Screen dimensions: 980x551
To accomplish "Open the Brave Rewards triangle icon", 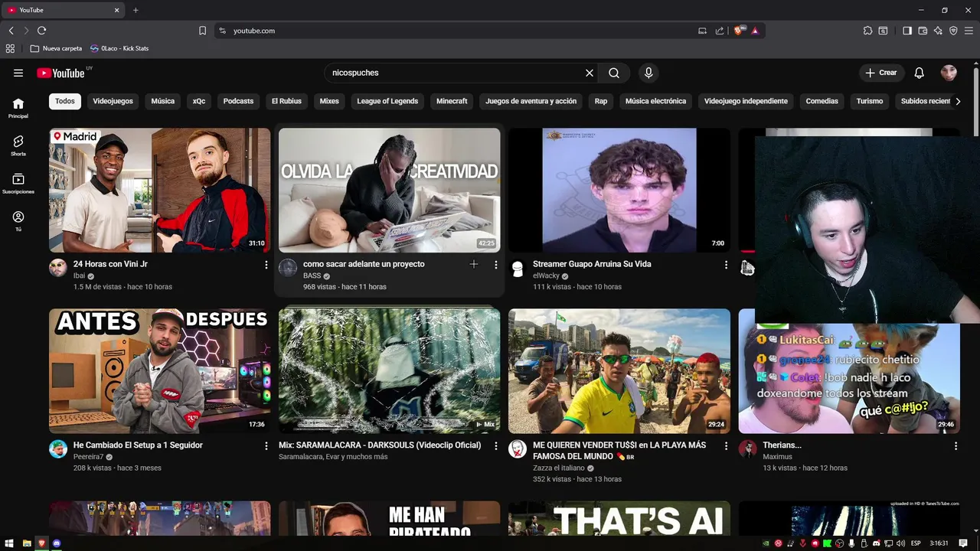I will [755, 31].
